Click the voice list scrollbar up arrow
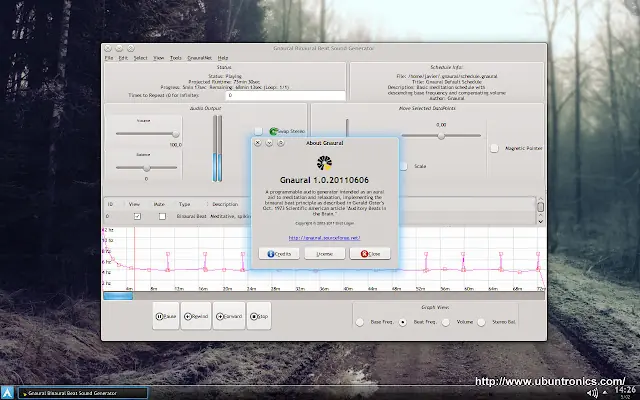 click(540, 199)
